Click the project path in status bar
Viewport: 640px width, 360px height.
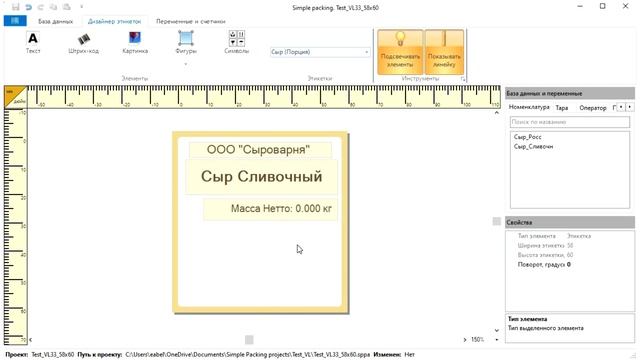pos(247,355)
